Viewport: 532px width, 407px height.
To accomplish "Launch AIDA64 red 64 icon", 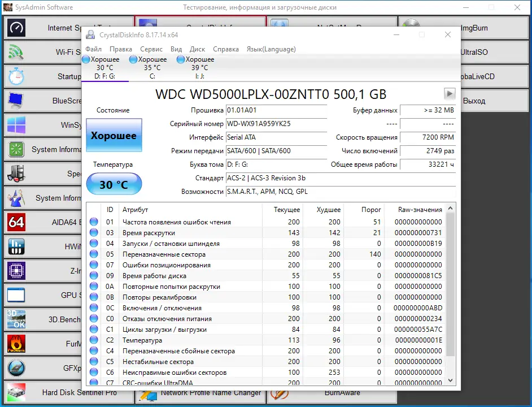I will pos(16,222).
